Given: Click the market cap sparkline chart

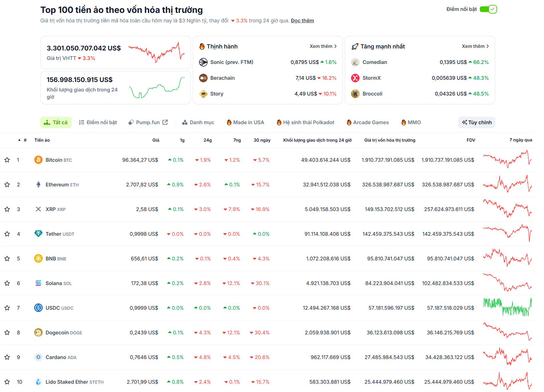Looking at the screenshot, I should pos(156,52).
